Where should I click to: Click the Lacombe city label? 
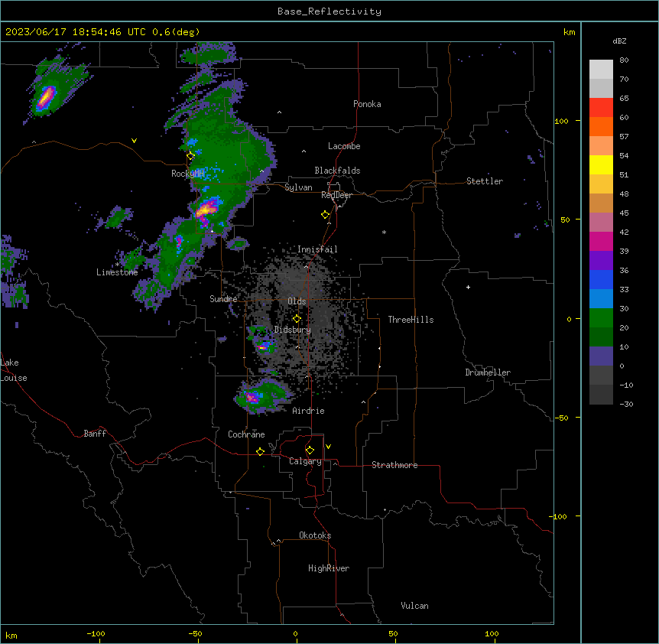[x=344, y=146]
